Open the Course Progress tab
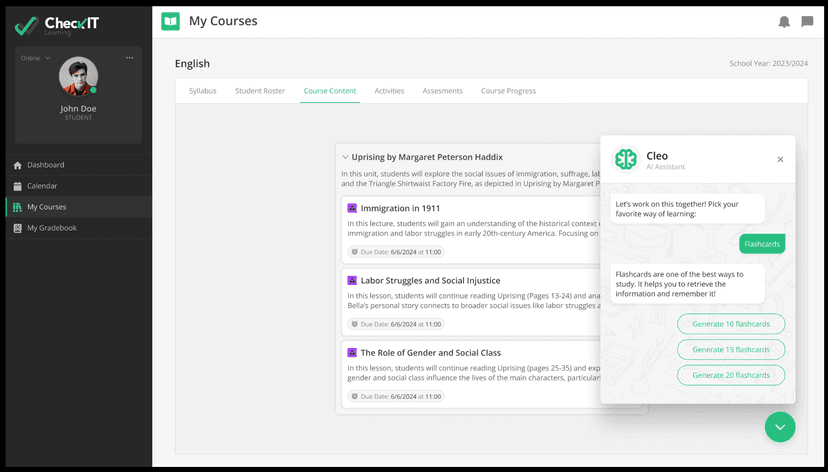This screenshot has height=472, width=828. point(508,91)
